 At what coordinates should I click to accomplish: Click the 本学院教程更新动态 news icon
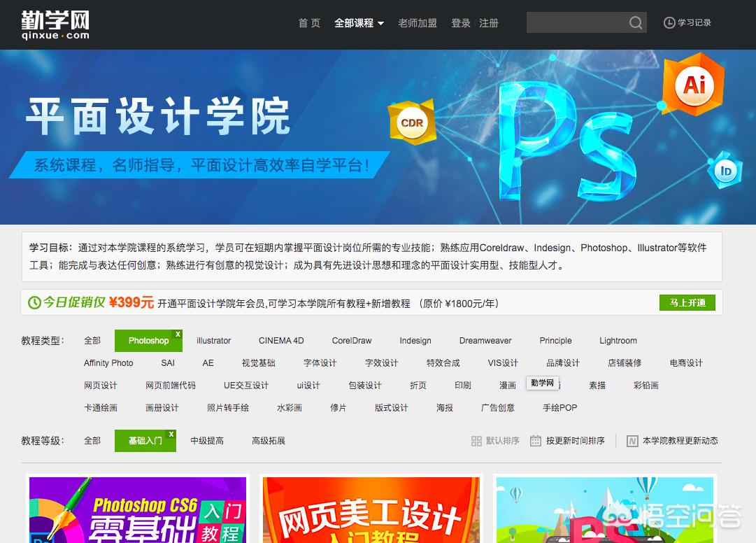coord(632,441)
